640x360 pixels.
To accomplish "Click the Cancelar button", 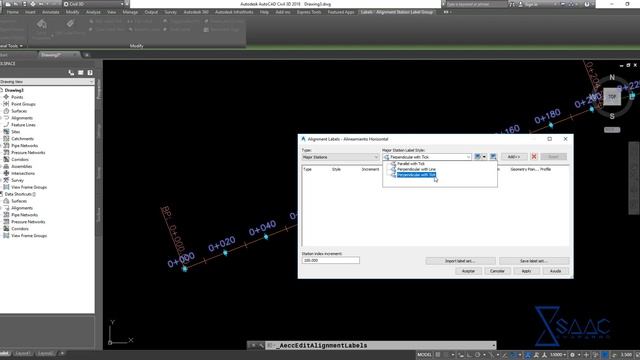I will (x=497, y=271).
